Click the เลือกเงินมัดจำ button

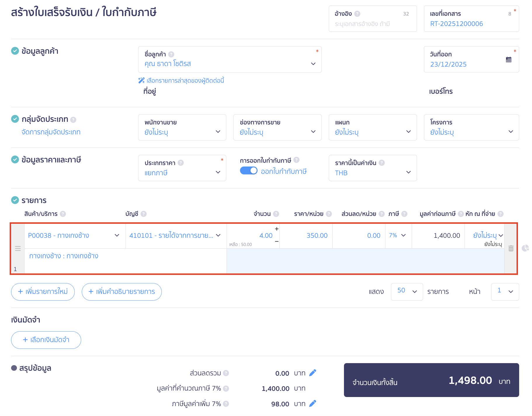pyautogui.click(x=46, y=340)
